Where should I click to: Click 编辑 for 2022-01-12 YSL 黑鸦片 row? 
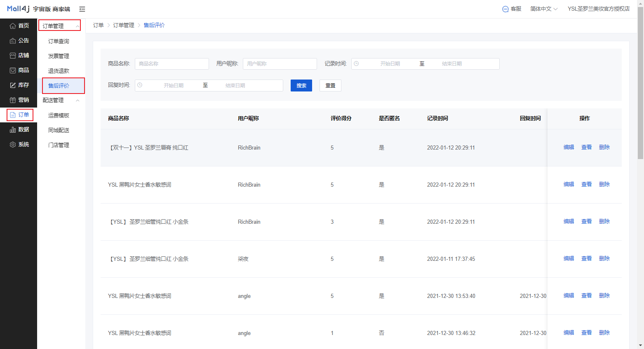[x=569, y=185]
